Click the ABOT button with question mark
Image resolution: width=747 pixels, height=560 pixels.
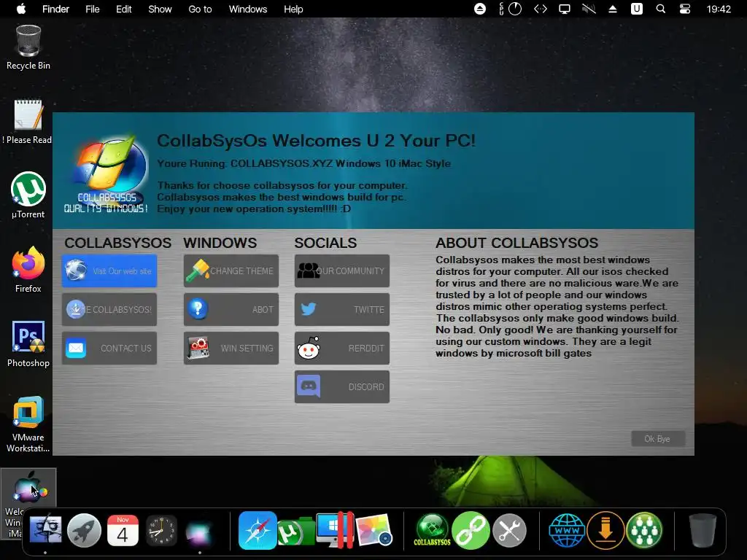[231, 309]
